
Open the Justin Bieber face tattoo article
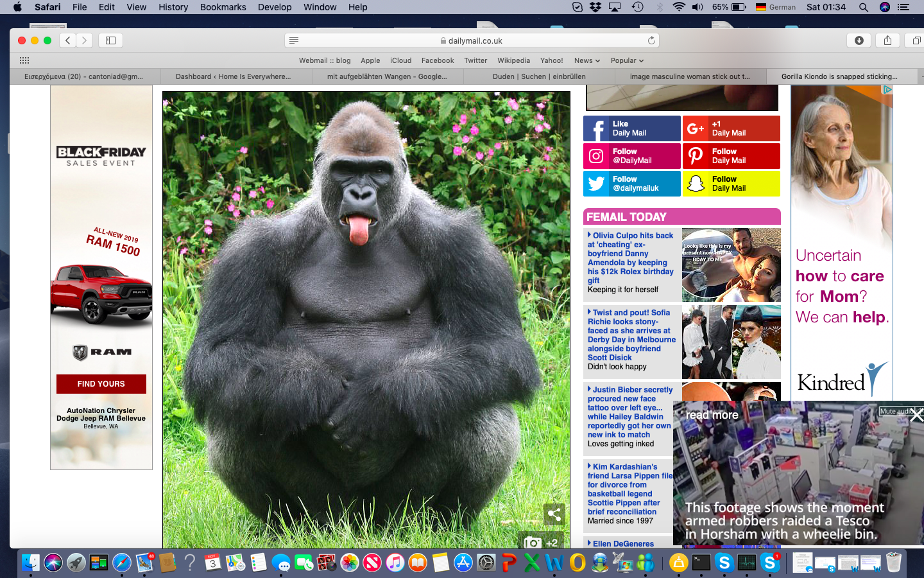[x=630, y=412]
